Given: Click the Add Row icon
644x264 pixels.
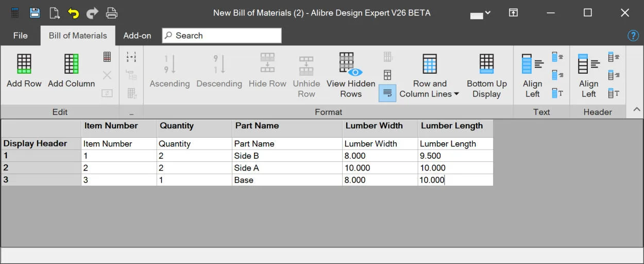Looking at the screenshot, I should tap(24, 64).
